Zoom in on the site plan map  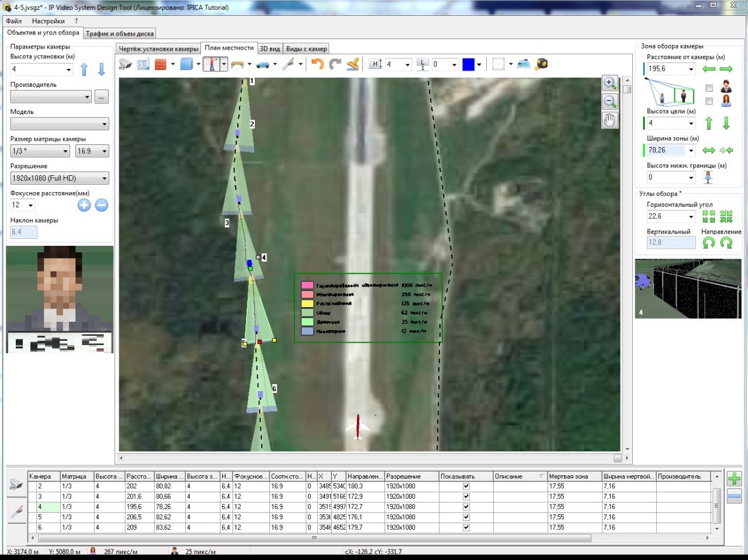point(610,84)
